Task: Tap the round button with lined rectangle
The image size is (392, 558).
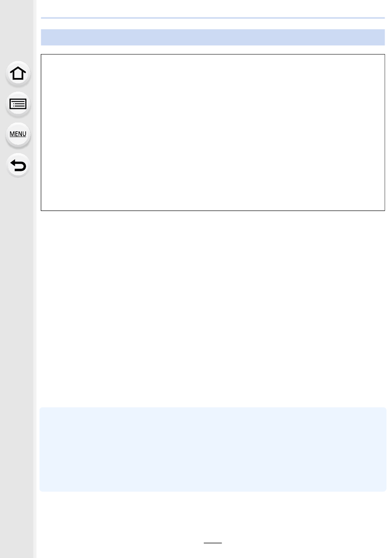Action: click(x=18, y=104)
